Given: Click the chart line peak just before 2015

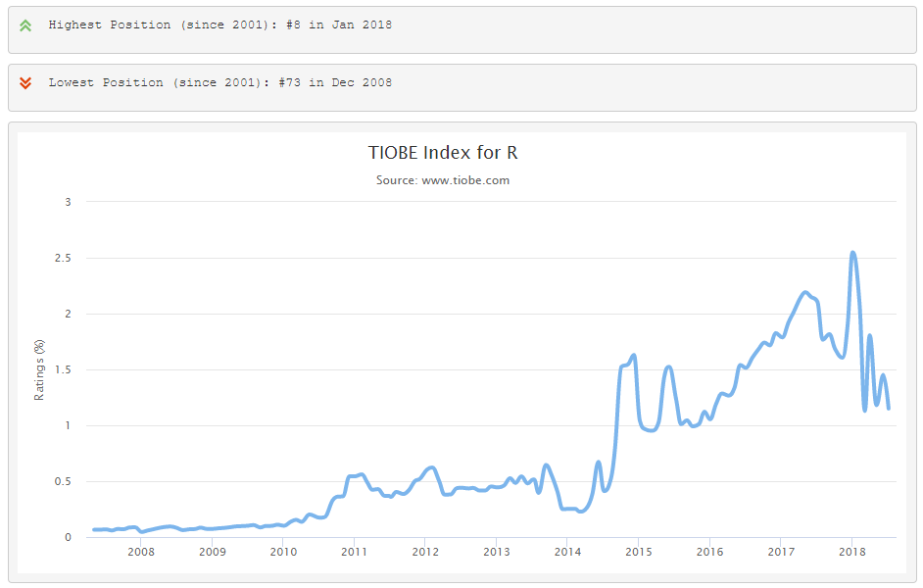Looking at the screenshot, I should tap(634, 355).
